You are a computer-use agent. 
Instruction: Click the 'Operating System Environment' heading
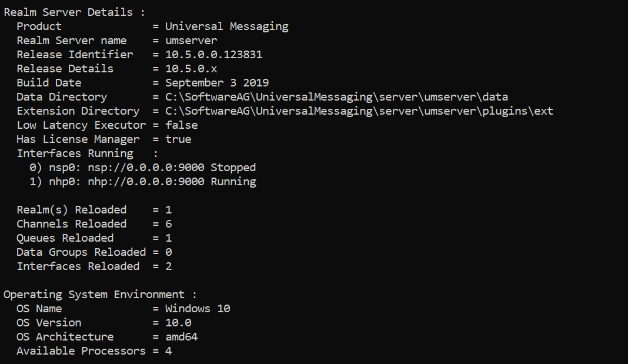tap(94, 295)
